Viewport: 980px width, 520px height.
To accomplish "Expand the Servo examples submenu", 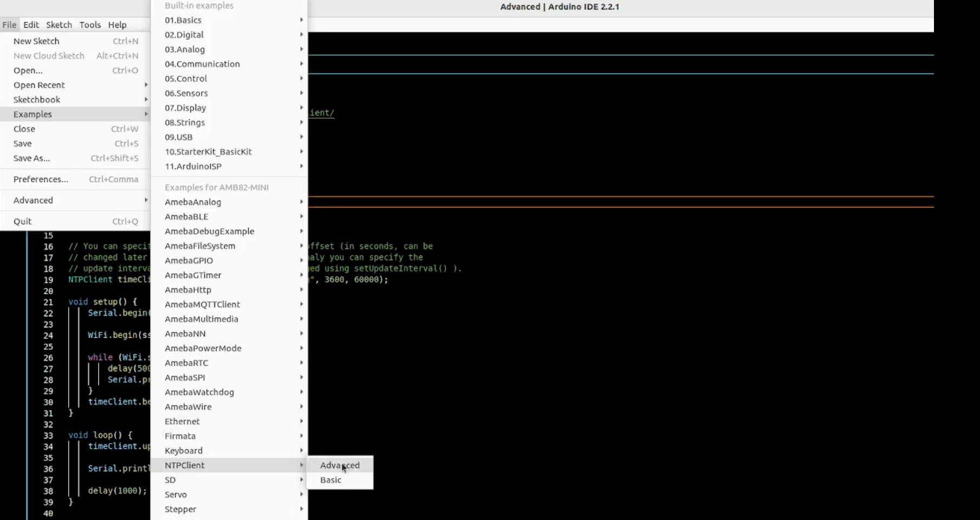I will tap(176, 495).
